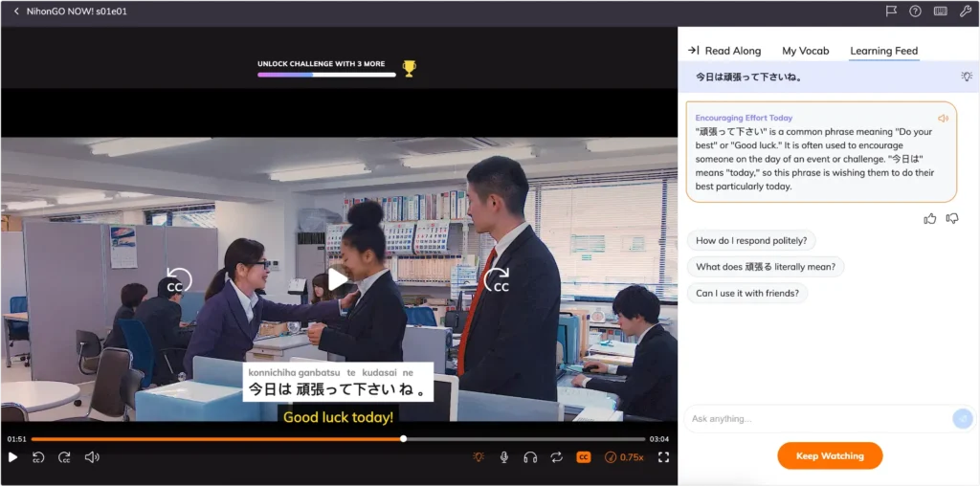Click the unlock challenge progress bar
Image resolution: width=980 pixels, height=486 pixels.
tap(326, 75)
